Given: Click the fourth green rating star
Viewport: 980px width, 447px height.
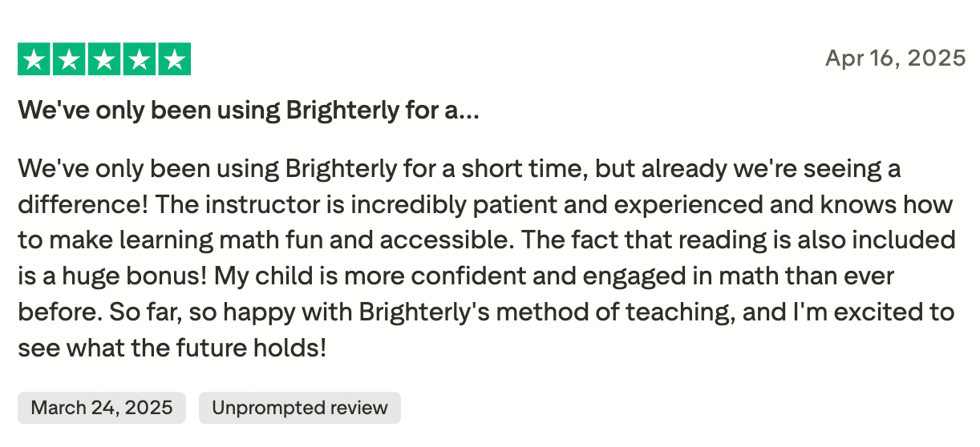Looking at the screenshot, I should pyautogui.click(x=139, y=59).
